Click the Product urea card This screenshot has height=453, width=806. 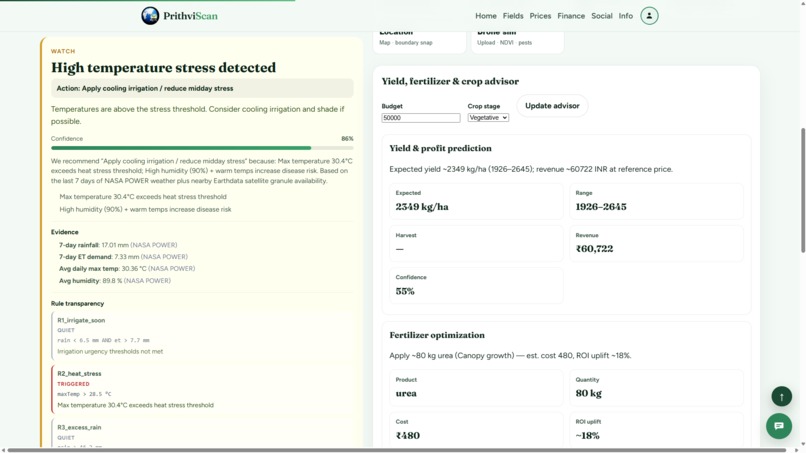point(476,388)
